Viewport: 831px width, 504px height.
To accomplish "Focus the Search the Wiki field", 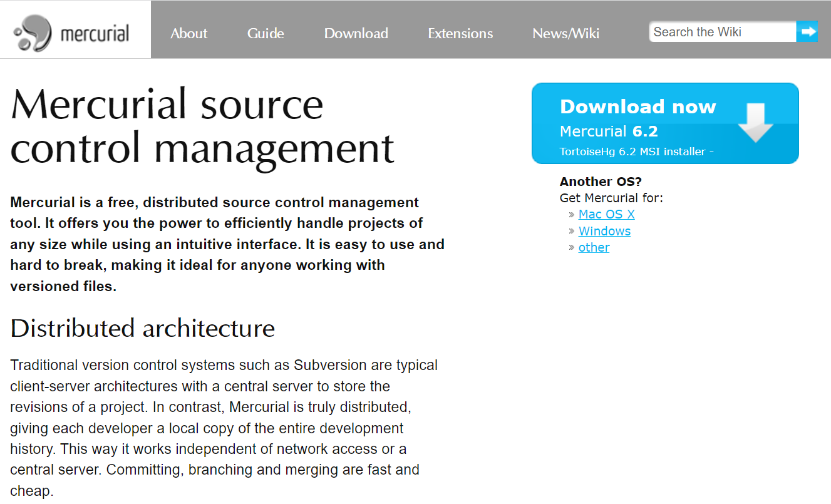I will [722, 32].
